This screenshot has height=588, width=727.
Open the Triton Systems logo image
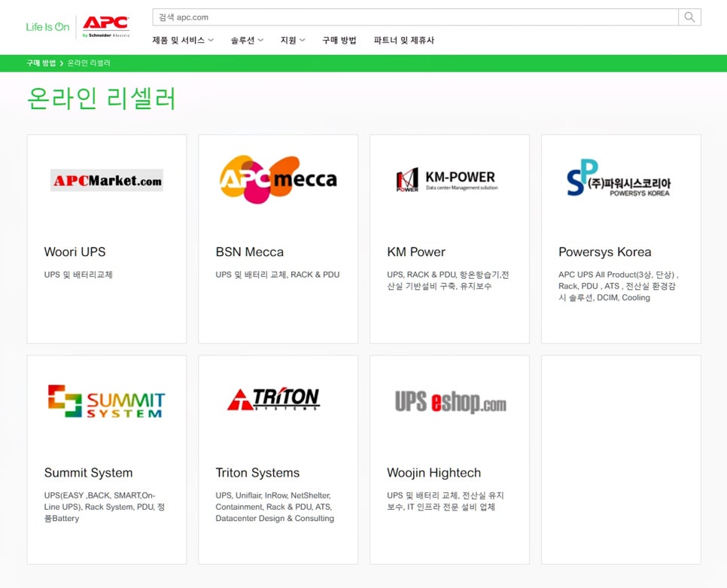273,399
